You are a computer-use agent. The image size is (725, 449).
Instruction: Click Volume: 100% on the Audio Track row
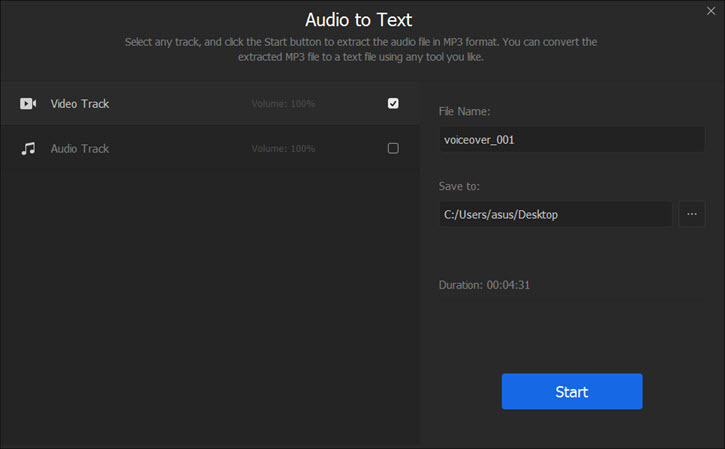(x=283, y=149)
